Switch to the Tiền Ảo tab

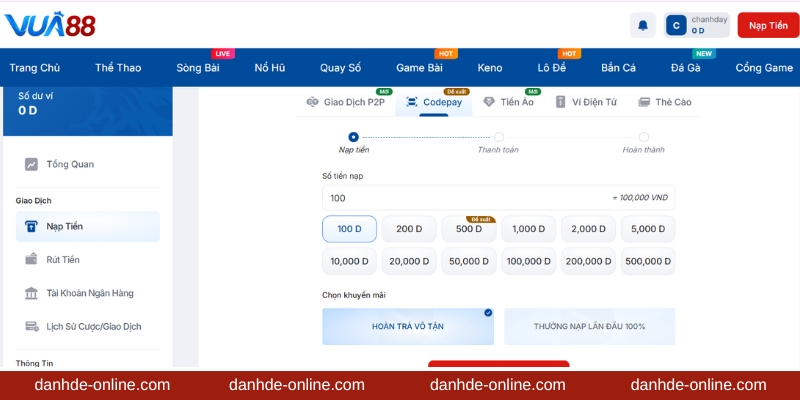(508, 102)
